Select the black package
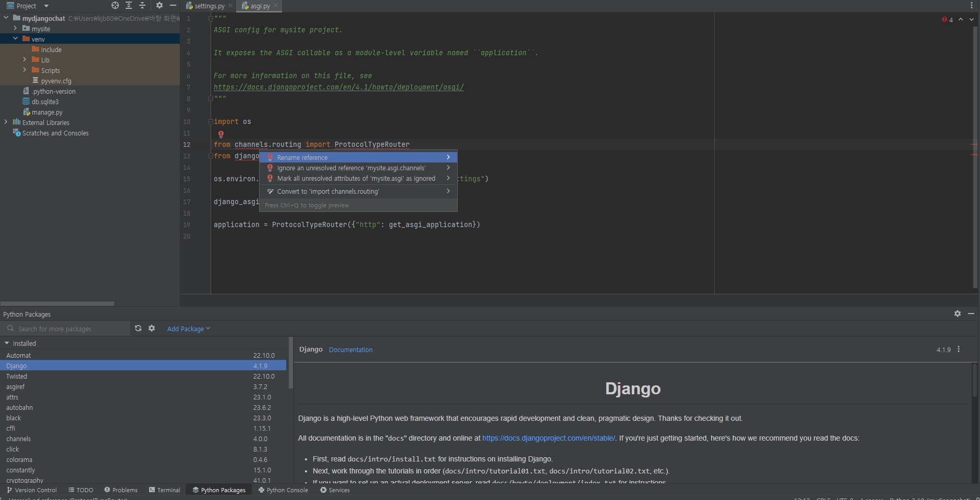 pyautogui.click(x=143, y=418)
